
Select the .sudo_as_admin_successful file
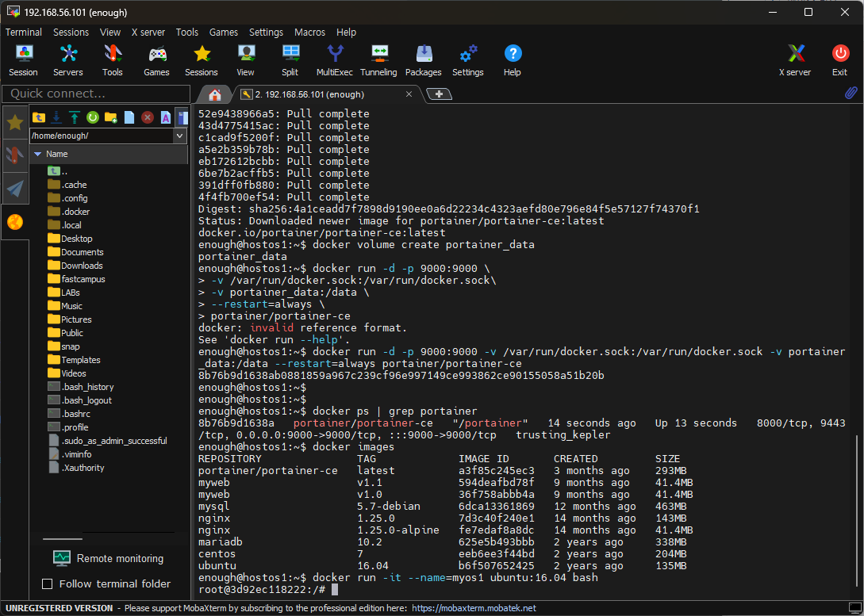[107, 441]
